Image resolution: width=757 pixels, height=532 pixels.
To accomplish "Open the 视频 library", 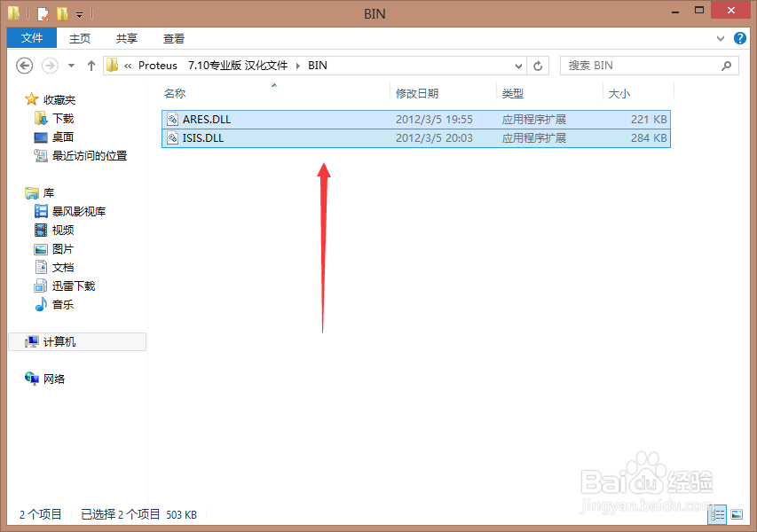I will [63, 230].
